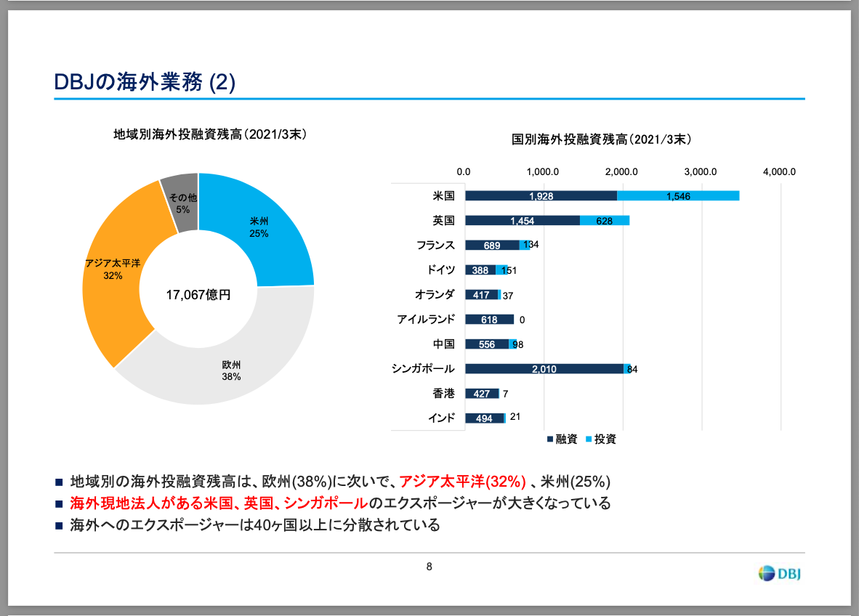
Task: Click the 英国 loan bar labeled 1,454
Action: (523, 221)
